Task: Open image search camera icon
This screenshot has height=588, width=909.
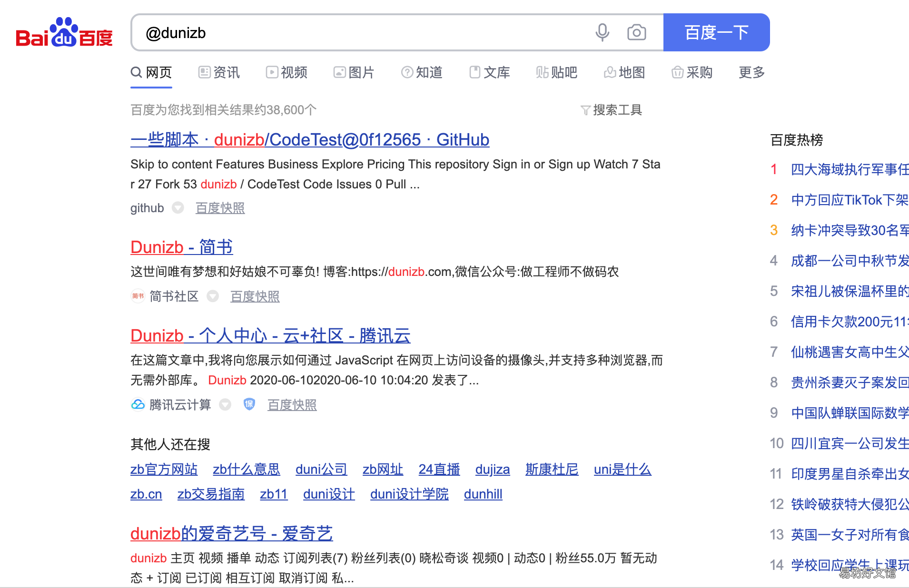Action: coord(636,32)
